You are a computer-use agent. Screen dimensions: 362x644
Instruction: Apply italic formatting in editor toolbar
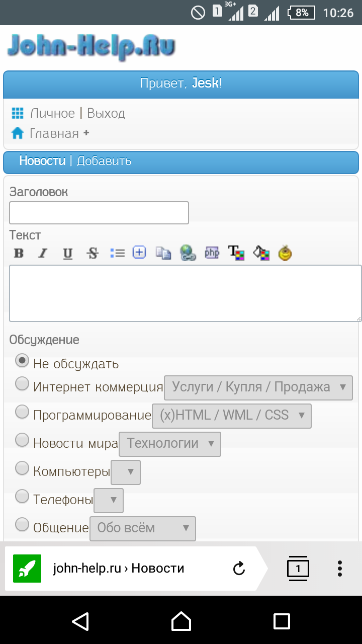(43, 253)
